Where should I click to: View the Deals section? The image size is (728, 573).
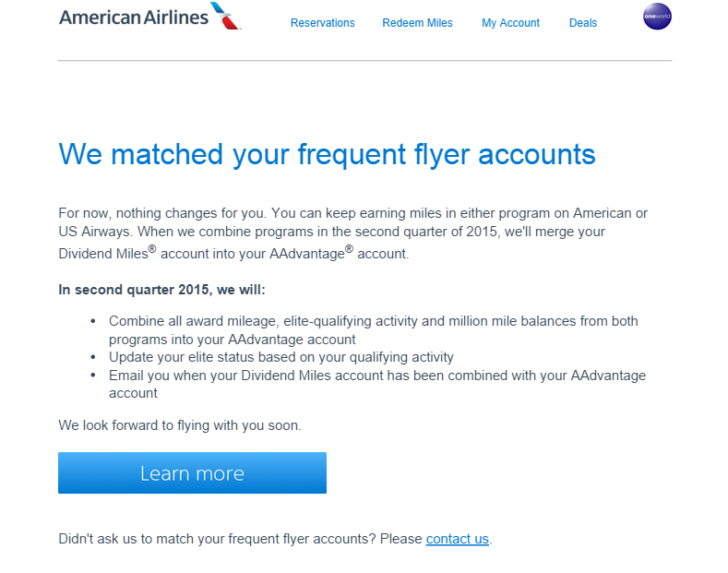[x=583, y=23]
